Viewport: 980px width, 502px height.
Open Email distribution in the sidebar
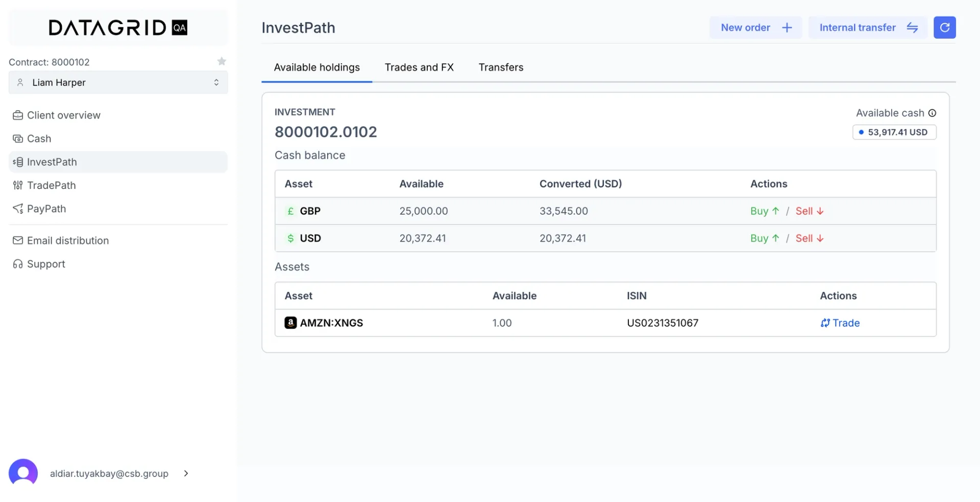point(118,241)
